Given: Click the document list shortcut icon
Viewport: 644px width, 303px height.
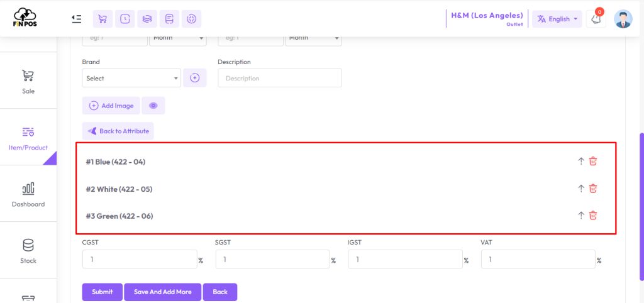Looking at the screenshot, I should 169,19.
